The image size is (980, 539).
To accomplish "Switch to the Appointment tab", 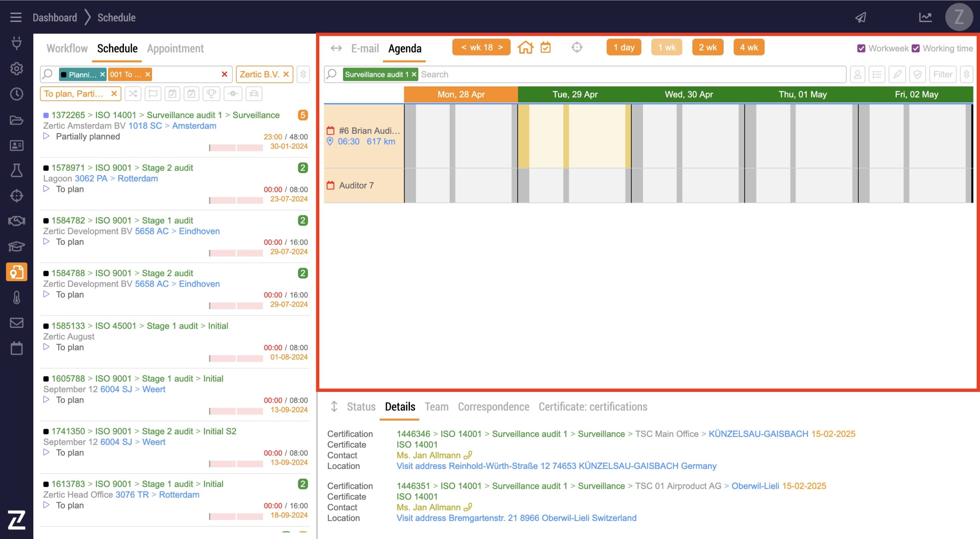I will tap(175, 49).
